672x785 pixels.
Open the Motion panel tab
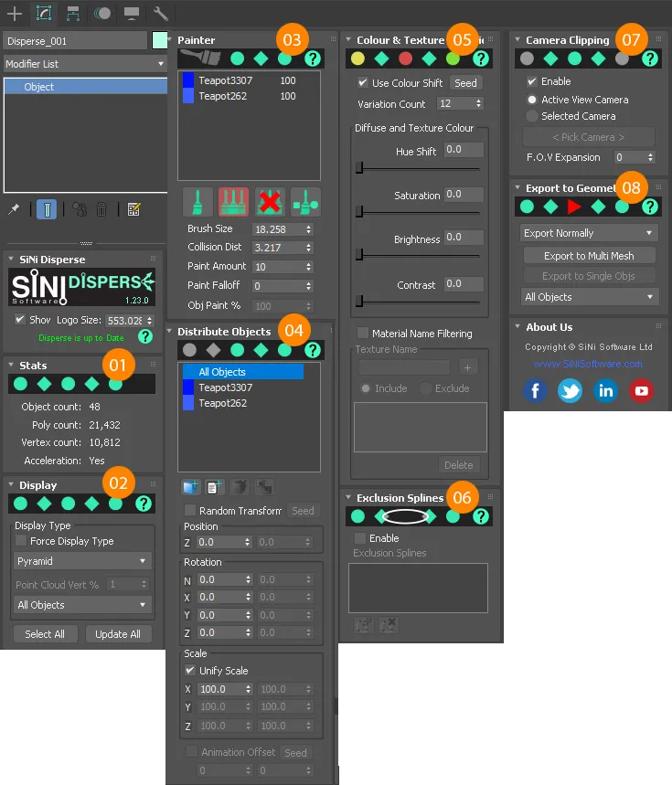click(102, 14)
